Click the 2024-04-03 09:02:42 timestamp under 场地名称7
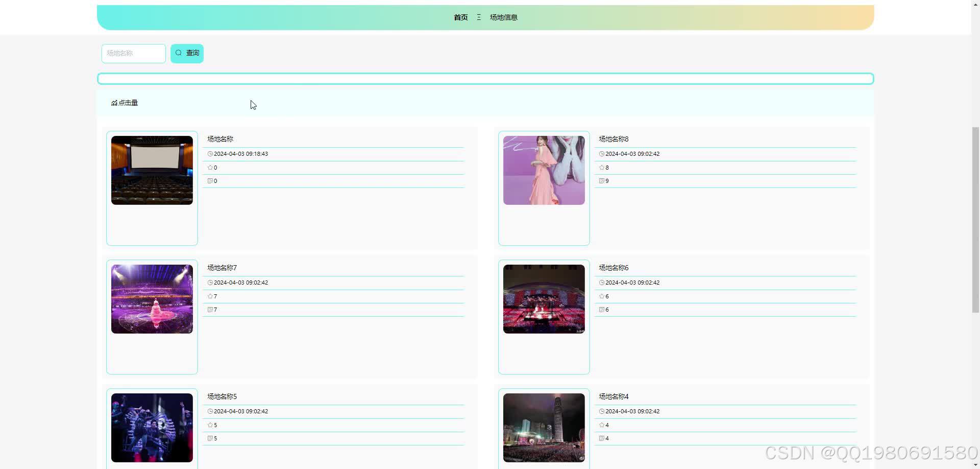 pos(241,283)
